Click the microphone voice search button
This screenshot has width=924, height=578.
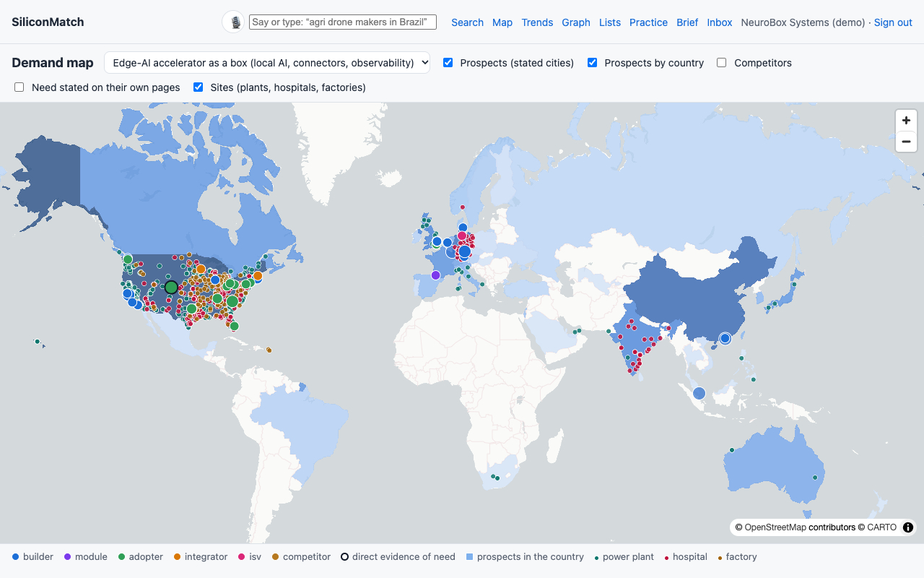point(234,22)
